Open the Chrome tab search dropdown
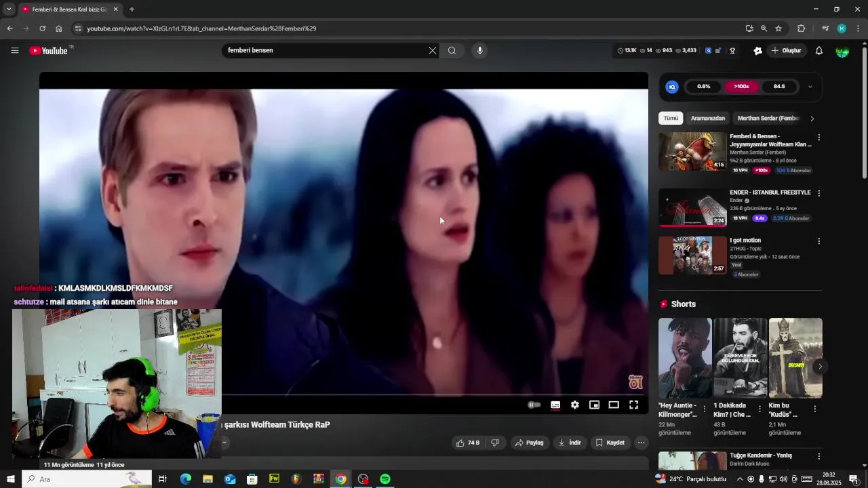The image size is (868, 488). (9, 9)
